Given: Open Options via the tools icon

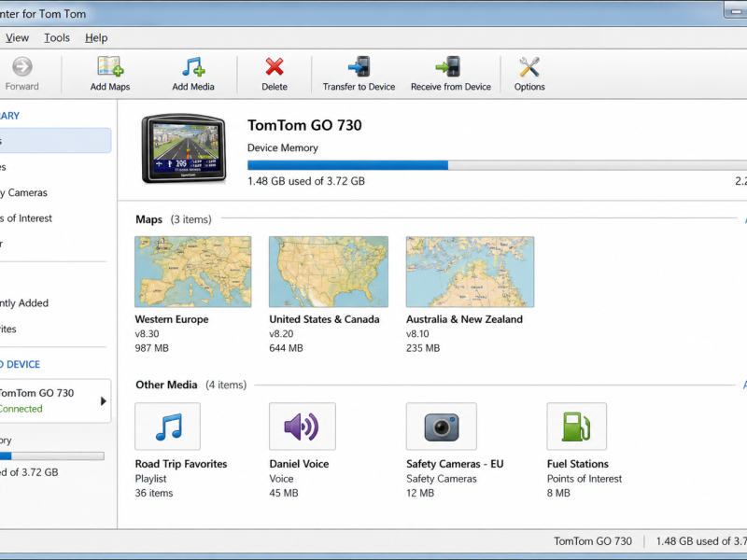Looking at the screenshot, I should (529, 66).
